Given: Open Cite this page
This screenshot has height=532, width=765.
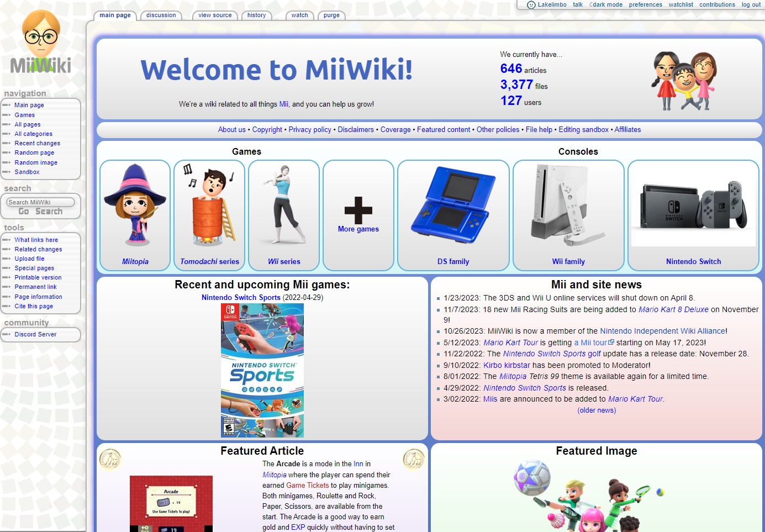Looking at the screenshot, I should (34, 306).
